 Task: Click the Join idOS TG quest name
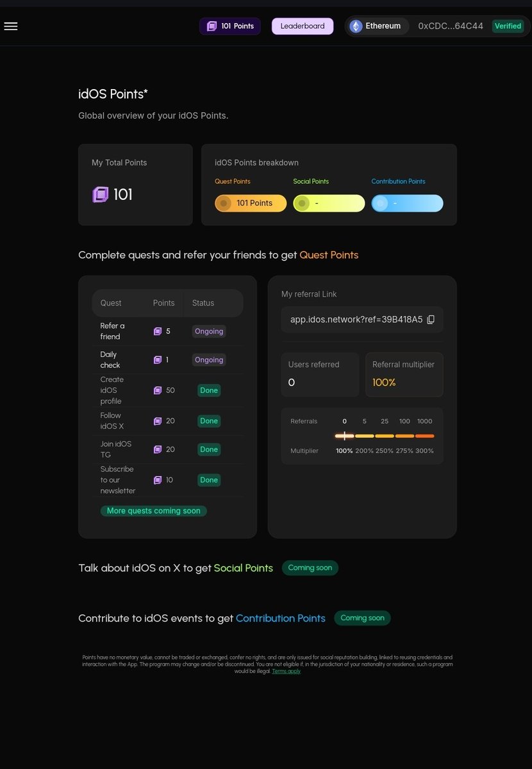point(116,449)
